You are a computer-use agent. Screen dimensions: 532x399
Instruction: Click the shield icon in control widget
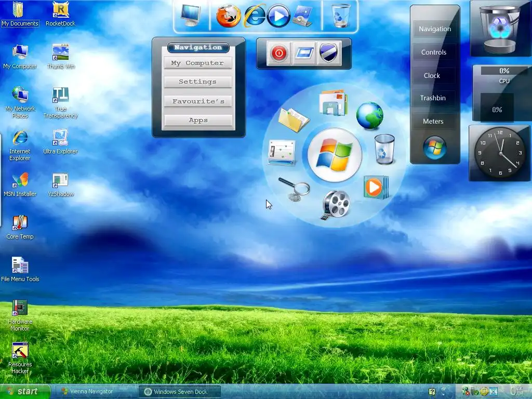[328, 53]
